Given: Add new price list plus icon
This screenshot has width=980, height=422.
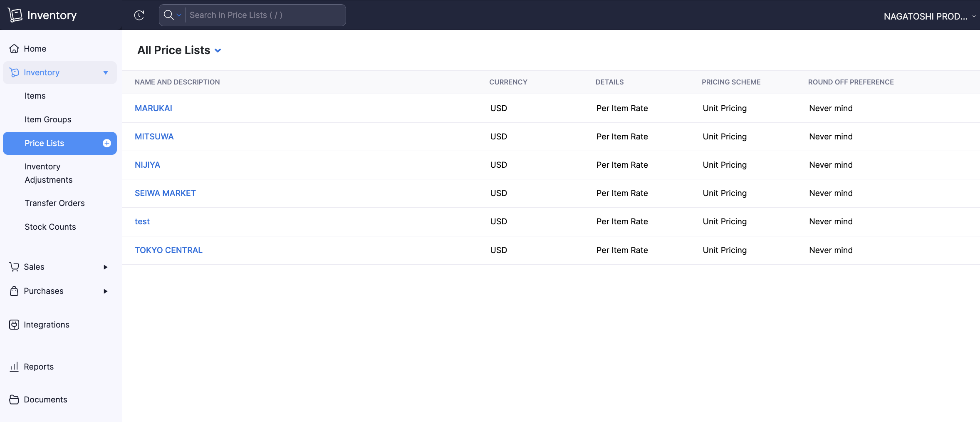Looking at the screenshot, I should click(107, 143).
